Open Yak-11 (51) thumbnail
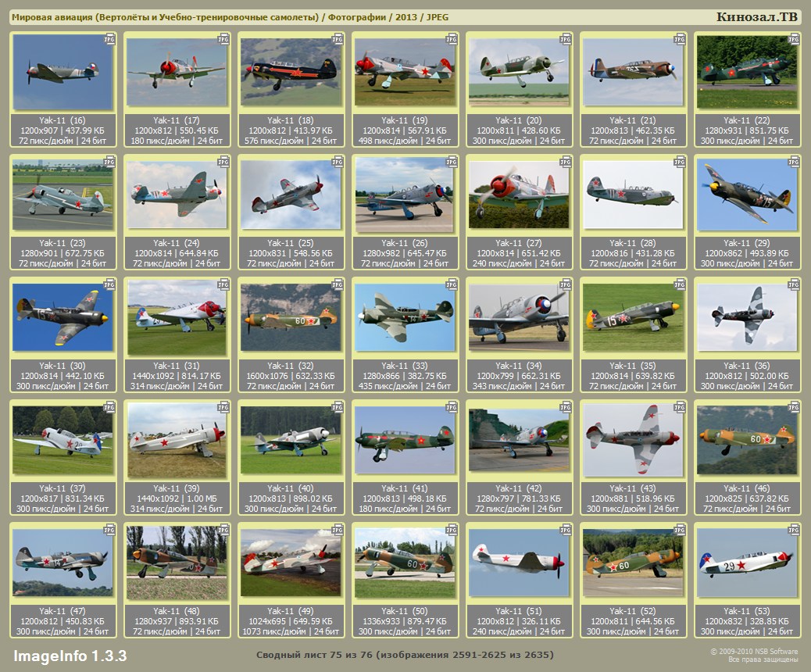The image size is (811, 672). (x=519, y=563)
